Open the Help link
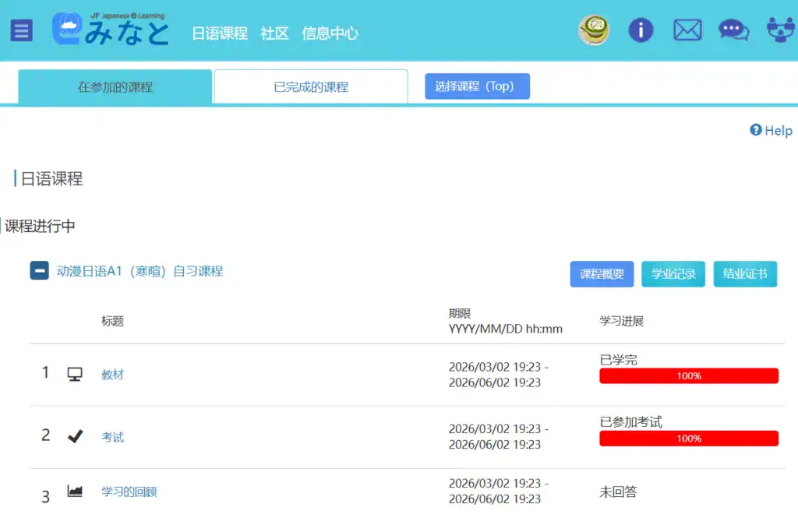This screenshot has height=532, width=798. pos(771,131)
